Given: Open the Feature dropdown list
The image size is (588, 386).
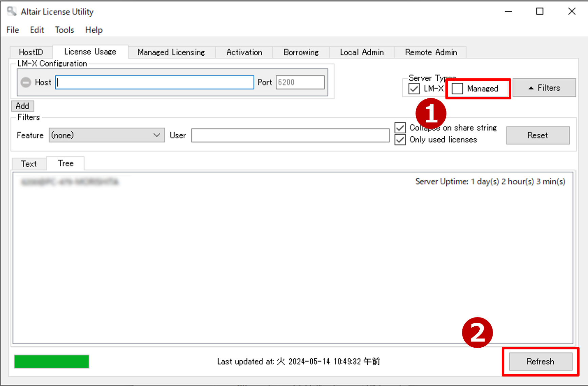Looking at the screenshot, I should point(107,135).
